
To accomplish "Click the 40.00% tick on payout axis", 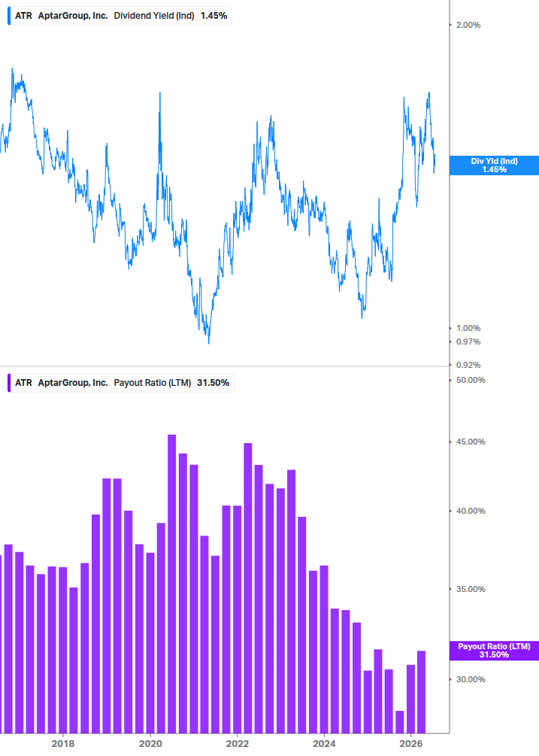I will 471,511.
